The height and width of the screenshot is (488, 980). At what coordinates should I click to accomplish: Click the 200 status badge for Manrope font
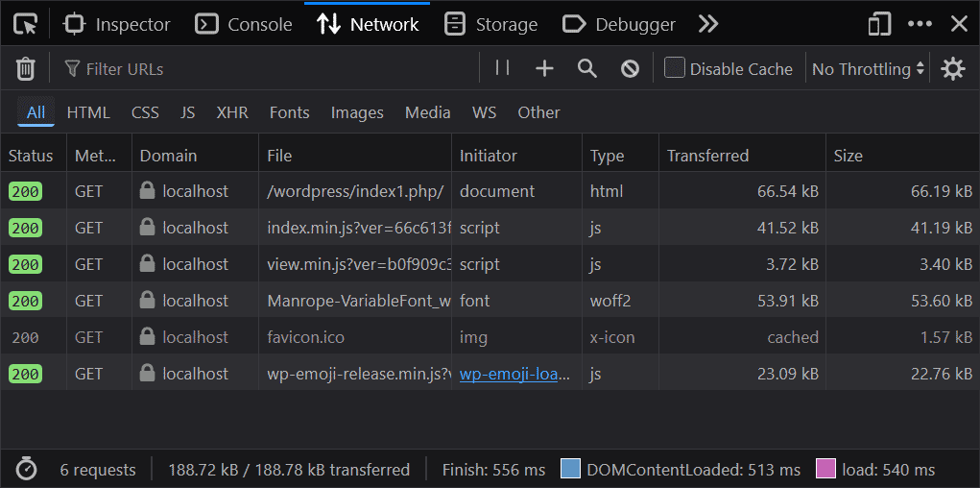click(25, 301)
